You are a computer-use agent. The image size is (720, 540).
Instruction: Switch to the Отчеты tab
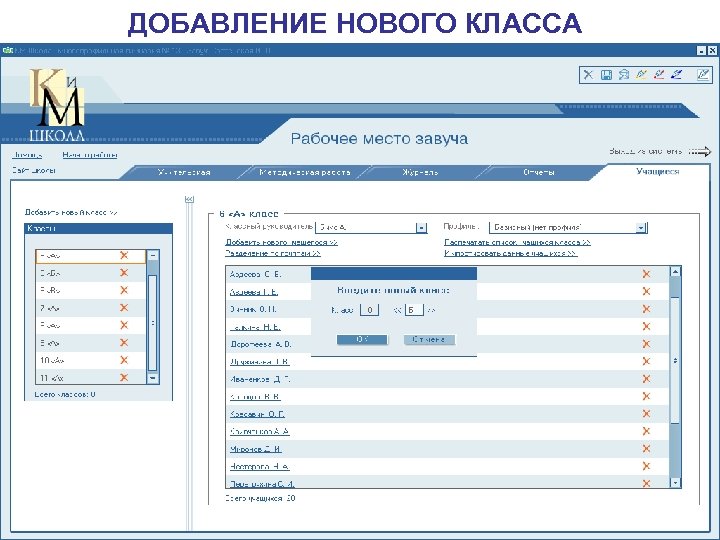pos(539,173)
